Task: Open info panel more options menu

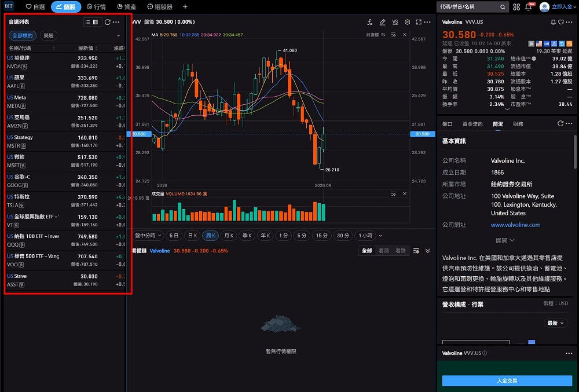Action: (x=569, y=124)
